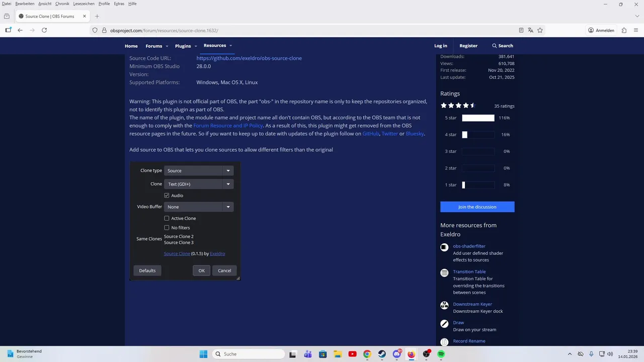Open the Clone type dropdown showing Source
Screen dimensions: 644x362
click(199, 170)
